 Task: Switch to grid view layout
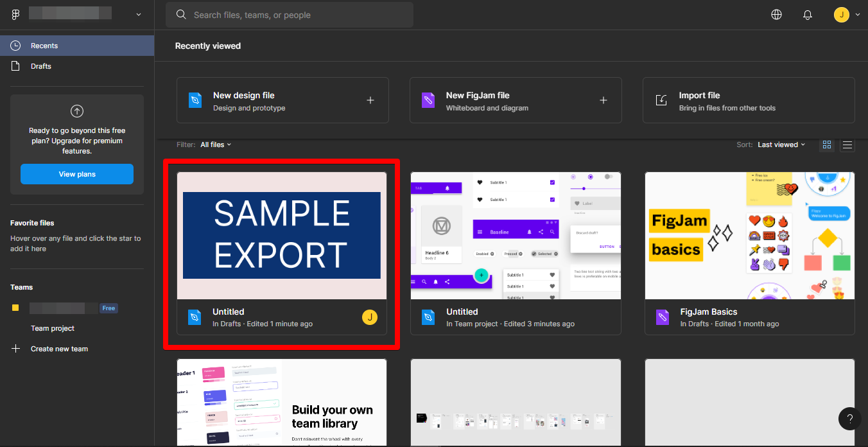(x=827, y=145)
